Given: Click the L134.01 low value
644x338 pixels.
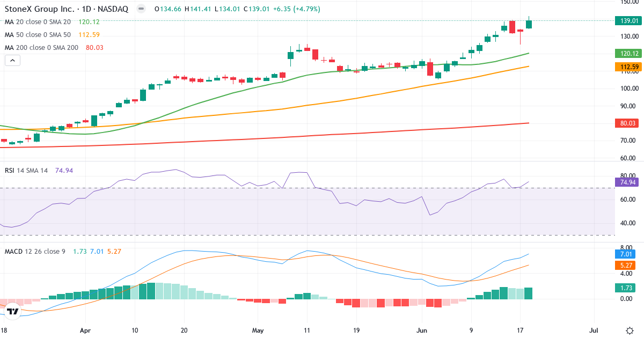Looking at the screenshot, I should (x=228, y=9).
